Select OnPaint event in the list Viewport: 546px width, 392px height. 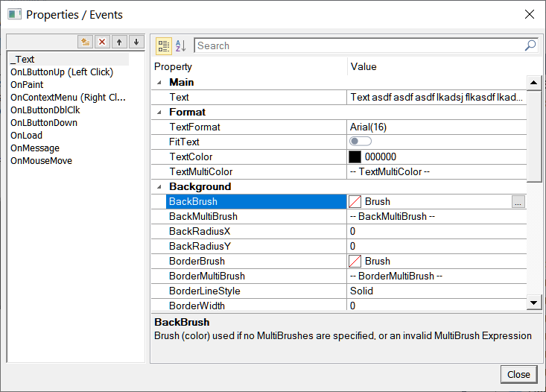point(27,85)
